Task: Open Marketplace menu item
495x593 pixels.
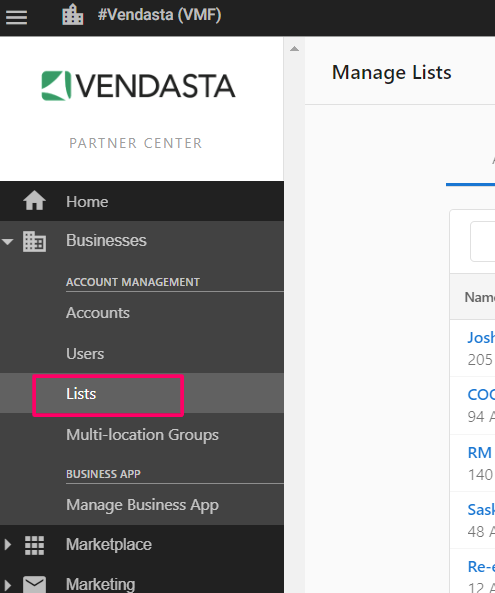Action: coord(109,545)
